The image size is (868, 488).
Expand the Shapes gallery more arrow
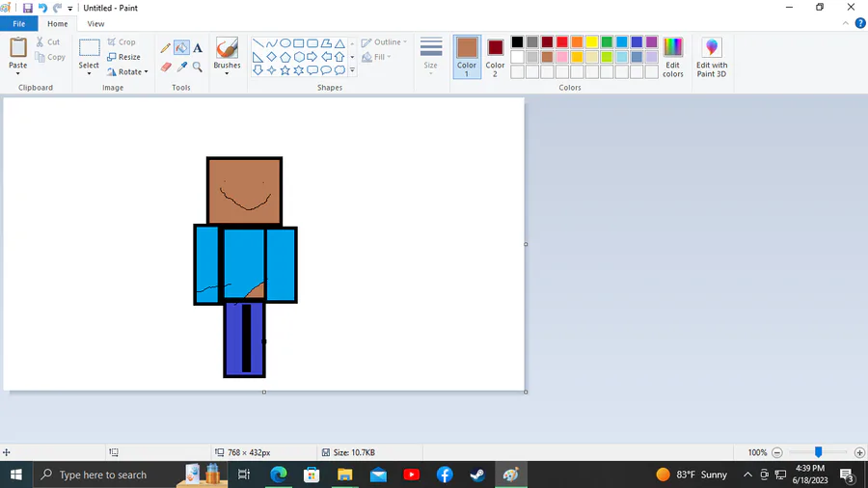pos(352,70)
